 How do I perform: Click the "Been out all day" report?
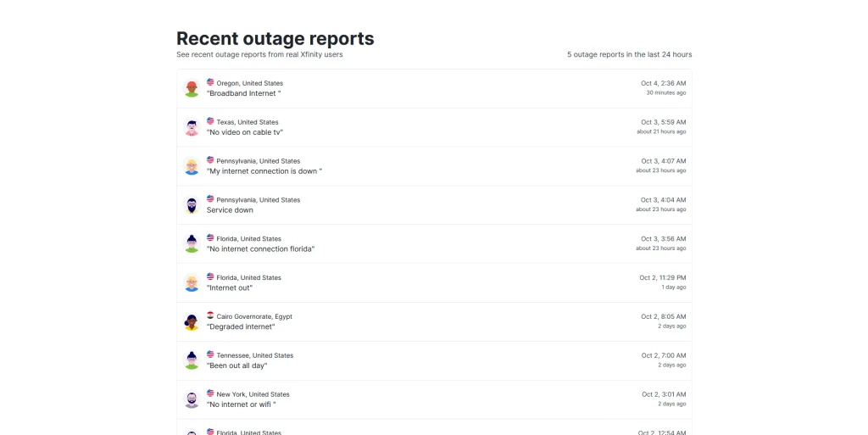click(x=237, y=365)
